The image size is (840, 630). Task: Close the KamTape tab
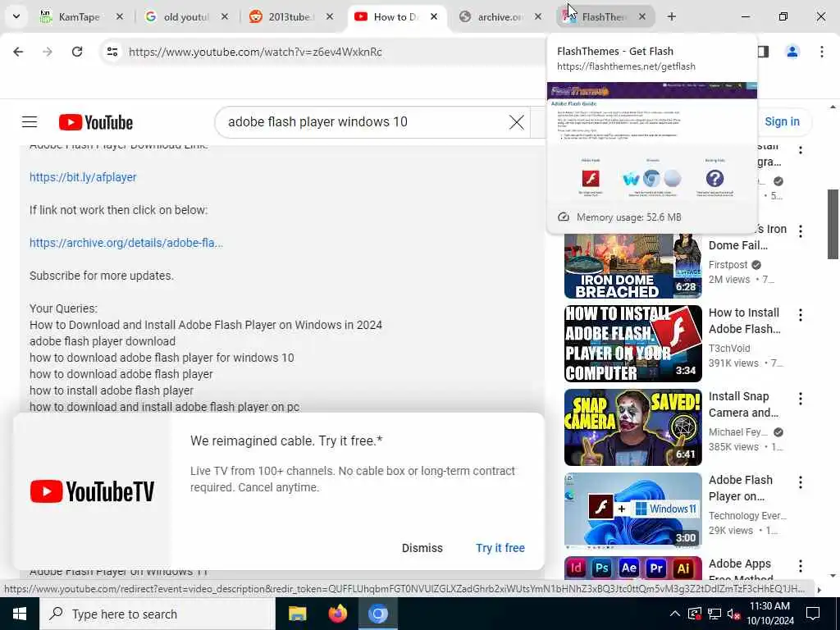(120, 16)
